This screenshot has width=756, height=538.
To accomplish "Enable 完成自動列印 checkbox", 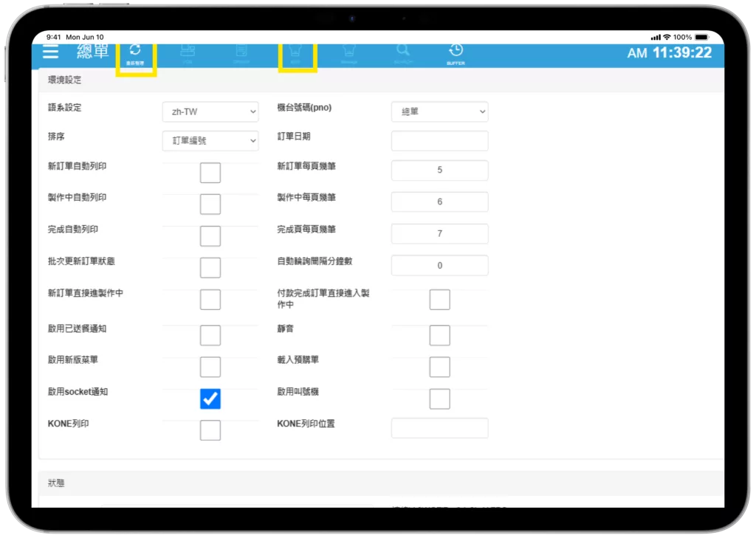I will (x=210, y=236).
